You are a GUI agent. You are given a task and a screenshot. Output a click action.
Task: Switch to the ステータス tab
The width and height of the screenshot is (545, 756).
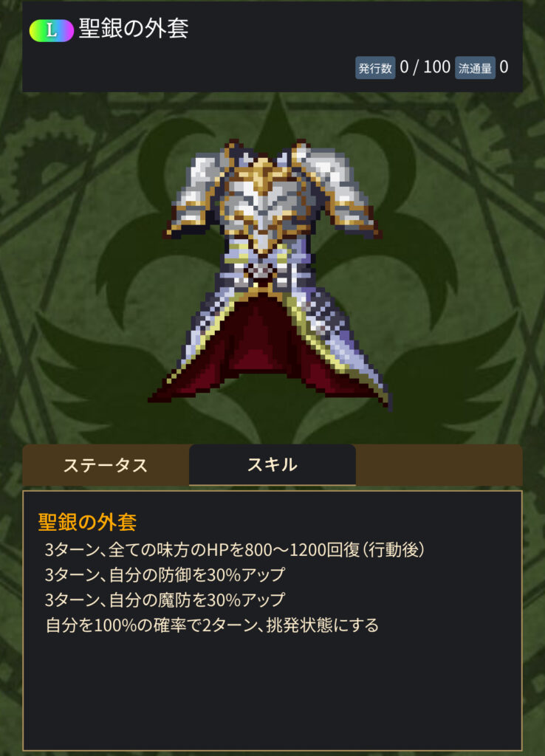(x=106, y=466)
